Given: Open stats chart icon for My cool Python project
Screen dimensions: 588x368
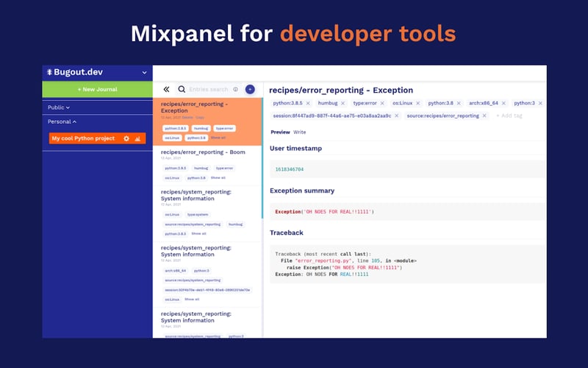Looking at the screenshot, I should coord(137,138).
